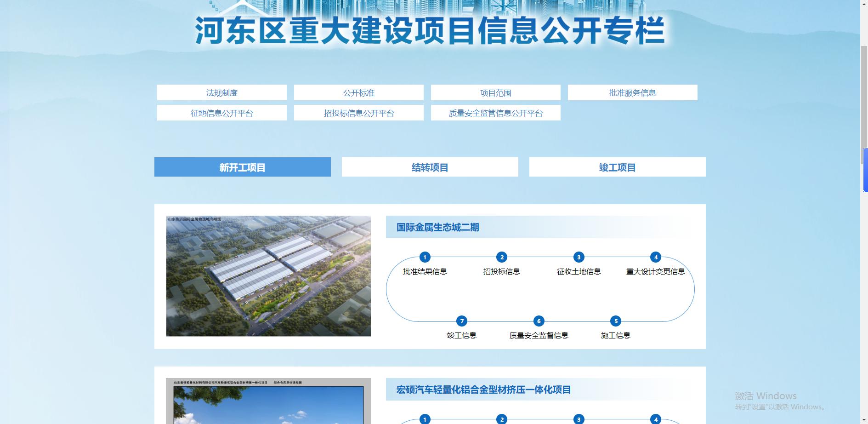This screenshot has width=868, height=424.
Task: Open 竣工信息 for 国际金属生态城二期
Action: pos(462,335)
